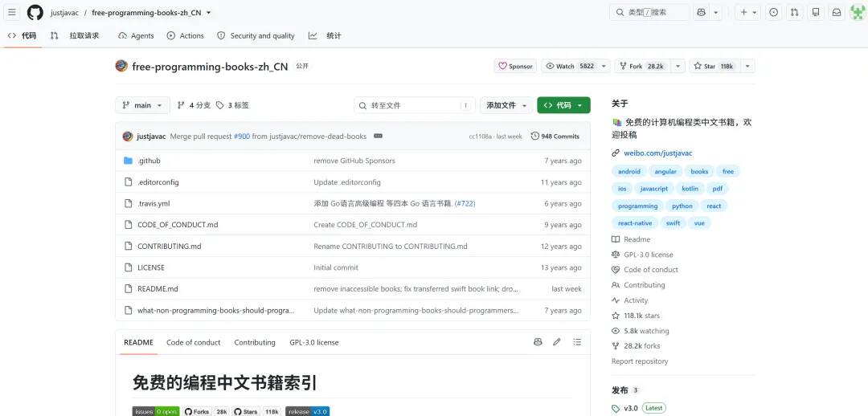Click the Sponsor heart button

click(x=515, y=66)
